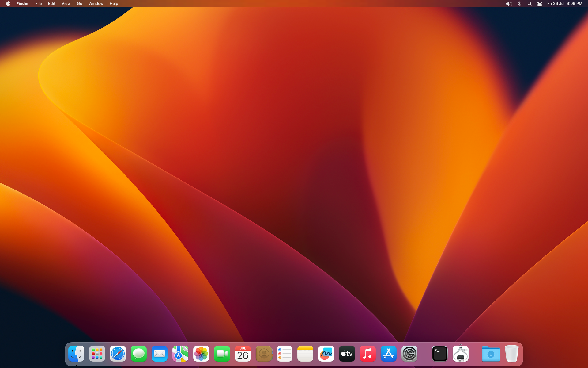Open the Apple TV app

[347, 354]
